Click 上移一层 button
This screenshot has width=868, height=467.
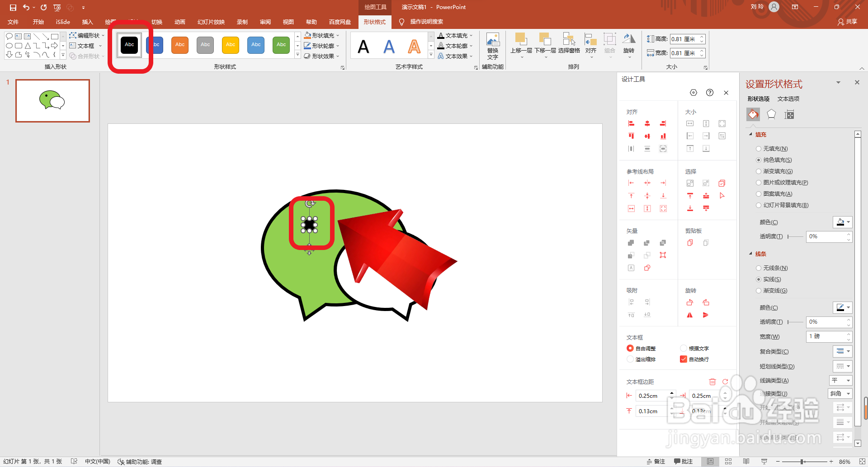(x=521, y=45)
